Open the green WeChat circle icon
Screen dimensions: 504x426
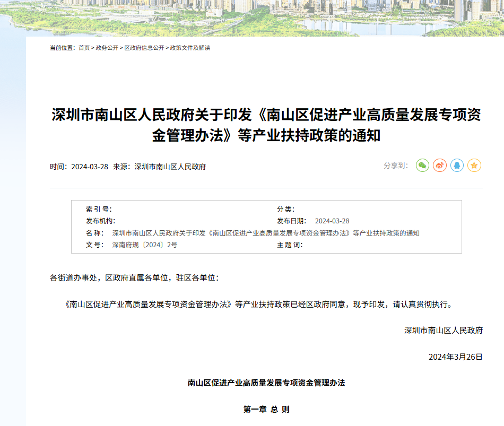tap(422, 166)
